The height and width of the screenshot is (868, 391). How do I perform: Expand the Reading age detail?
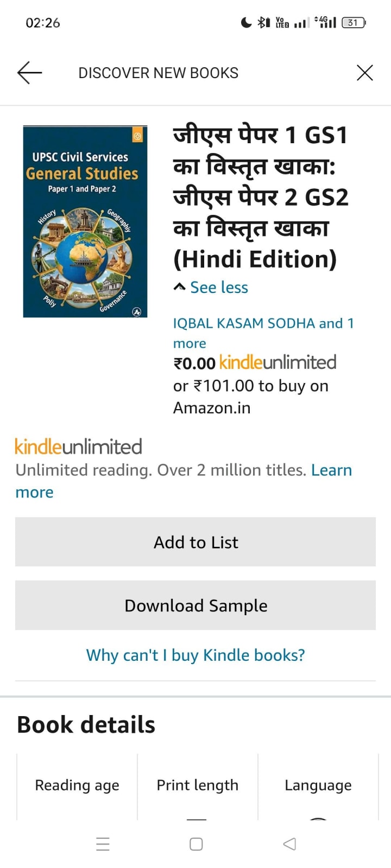[x=77, y=785]
